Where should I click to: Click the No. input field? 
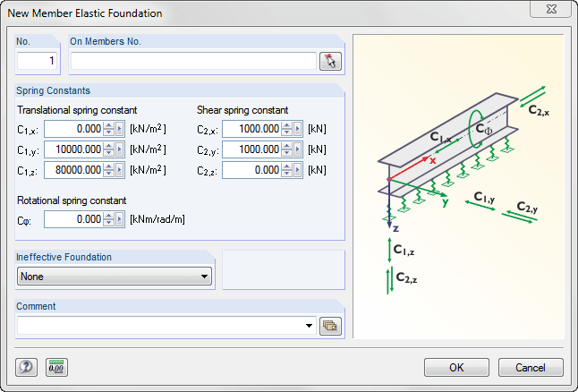coord(39,61)
